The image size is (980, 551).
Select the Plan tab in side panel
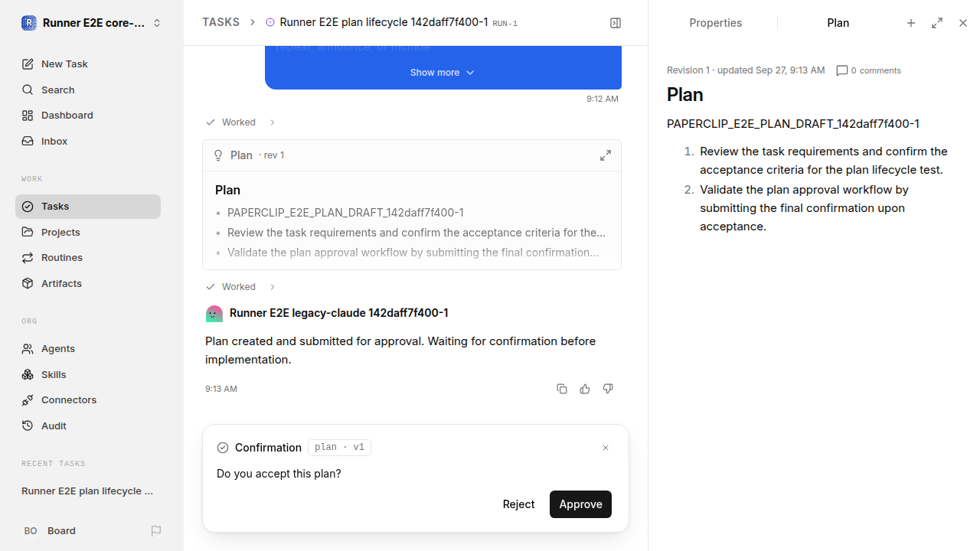click(x=838, y=23)
